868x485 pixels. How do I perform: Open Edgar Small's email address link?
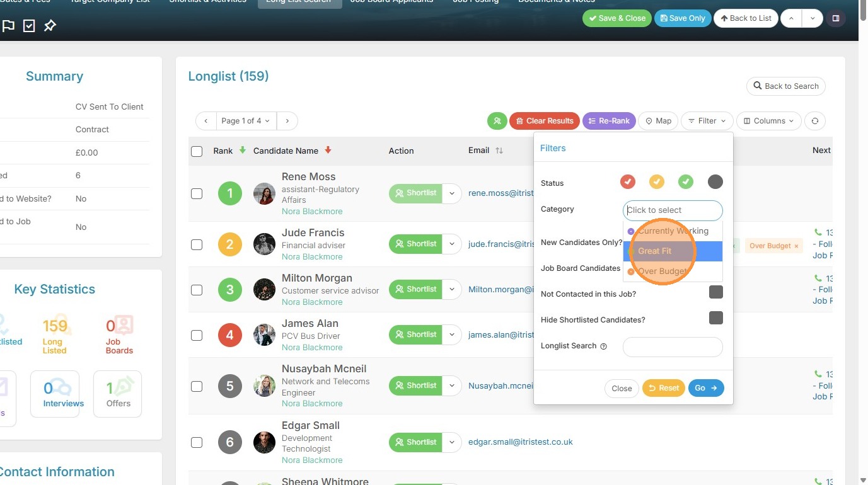[521, 442]
